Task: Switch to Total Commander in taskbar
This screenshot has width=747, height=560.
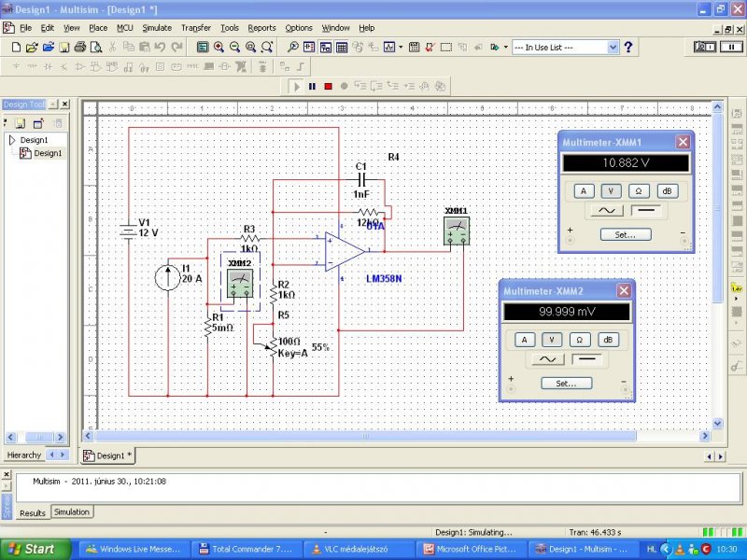Action: (246, 549)
